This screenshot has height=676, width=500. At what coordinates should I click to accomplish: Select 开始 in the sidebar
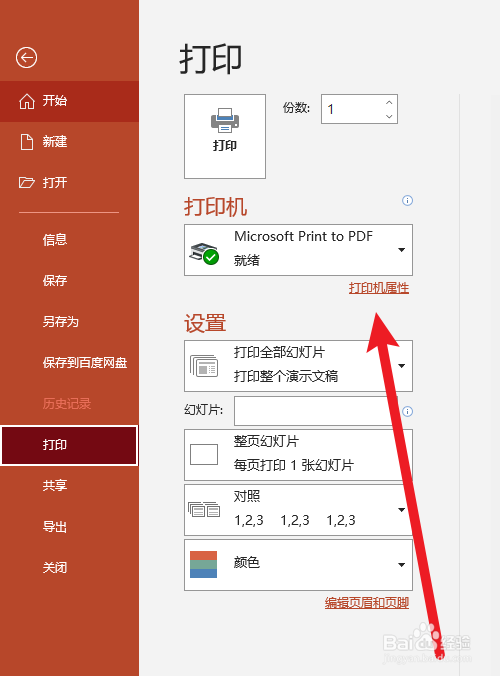pyautogui.click(x=69, y=101)
